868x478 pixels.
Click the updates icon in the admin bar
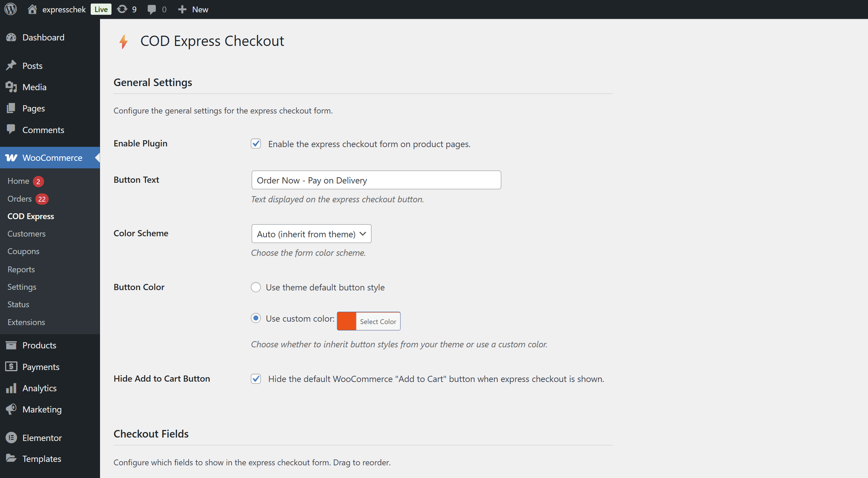[122, 9]
